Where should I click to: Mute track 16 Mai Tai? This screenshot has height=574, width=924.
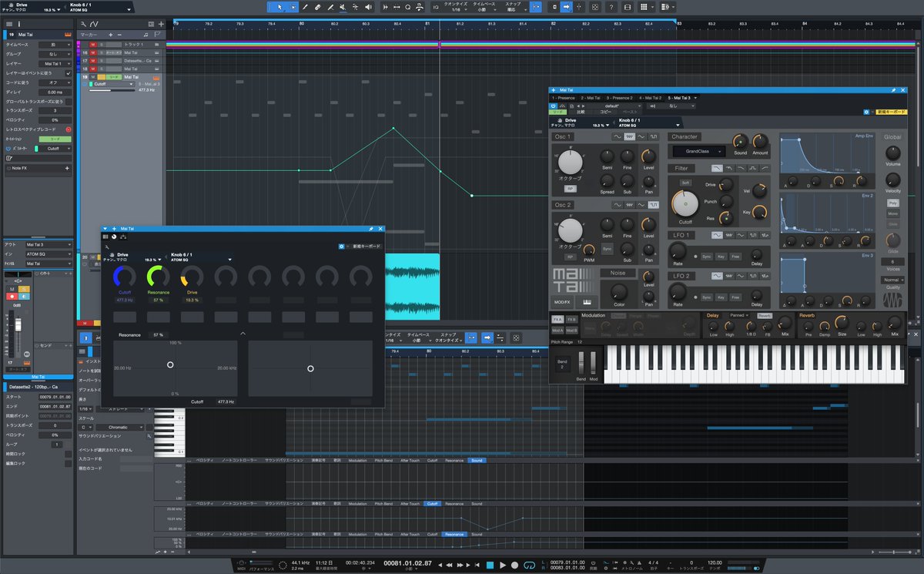coord(93,52)
